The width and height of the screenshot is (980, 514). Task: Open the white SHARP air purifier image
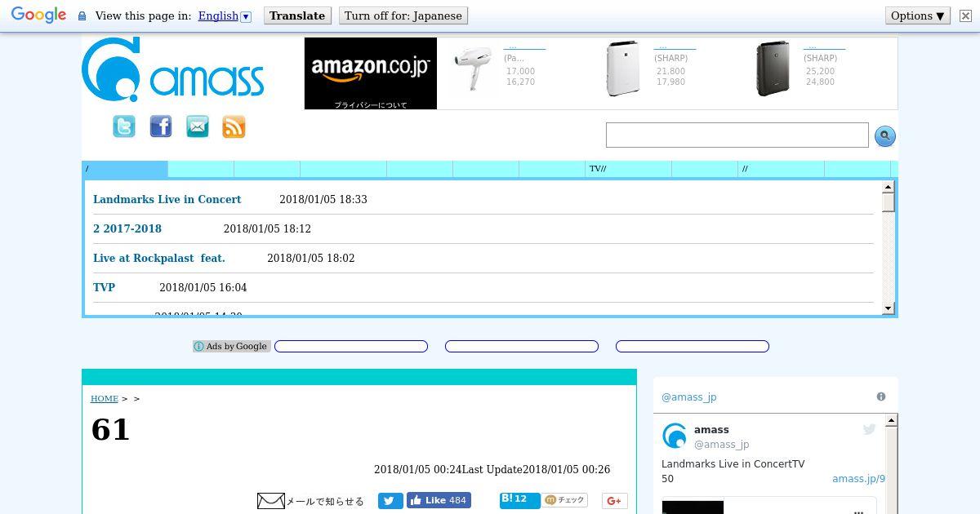coord(623,69)
